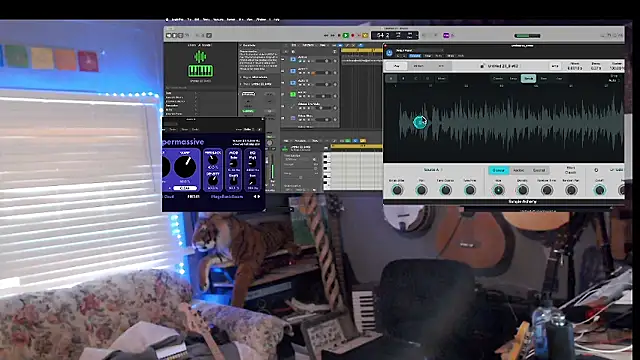Select the Arp playback mode
The image size is (640, 360).
tap(559, 78)
